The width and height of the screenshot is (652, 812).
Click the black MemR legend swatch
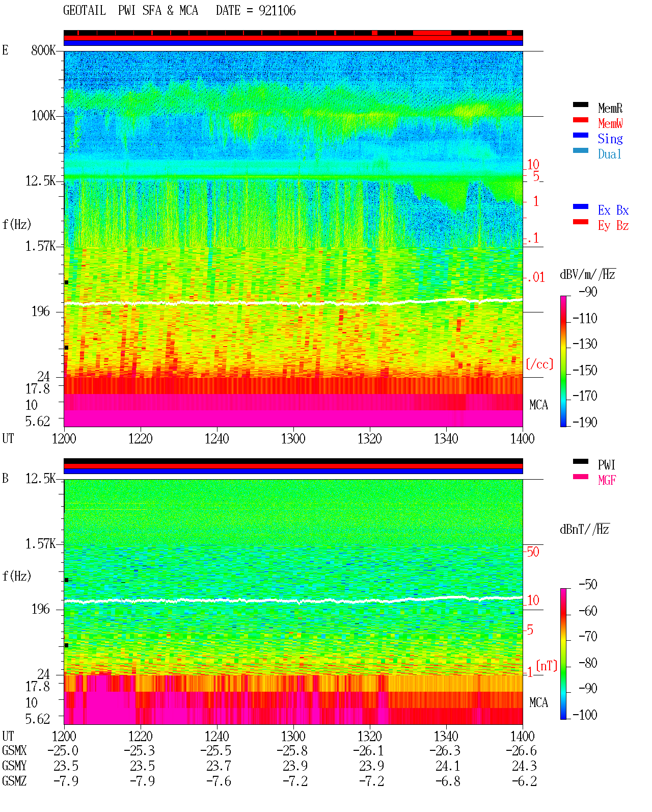580,104
